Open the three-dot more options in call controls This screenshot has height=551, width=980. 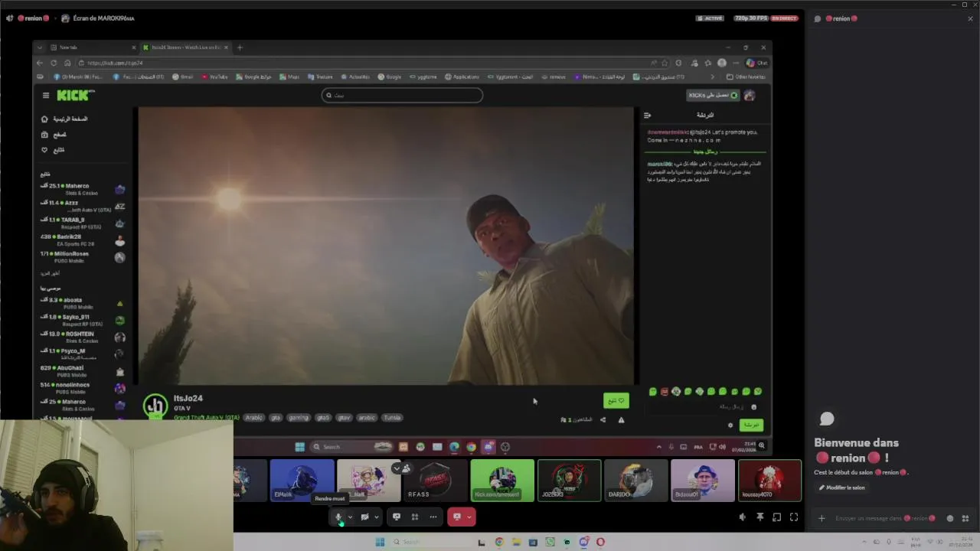click(433, 517)
